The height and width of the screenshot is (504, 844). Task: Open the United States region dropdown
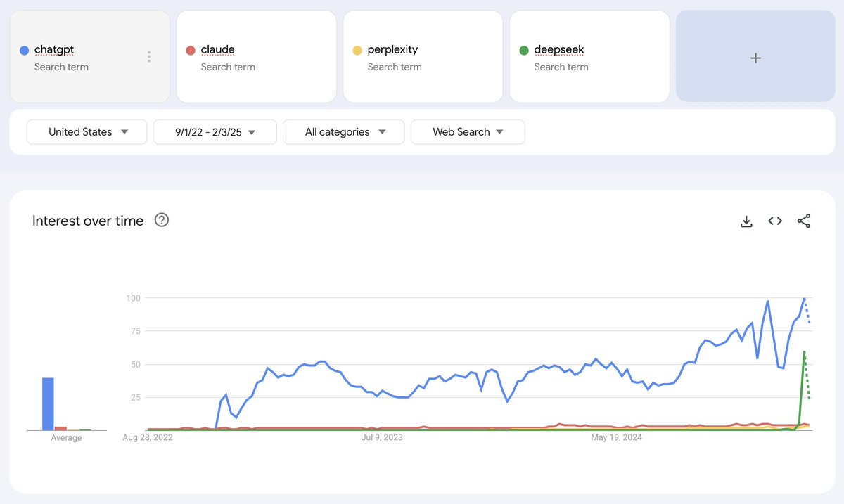[87, 132]
